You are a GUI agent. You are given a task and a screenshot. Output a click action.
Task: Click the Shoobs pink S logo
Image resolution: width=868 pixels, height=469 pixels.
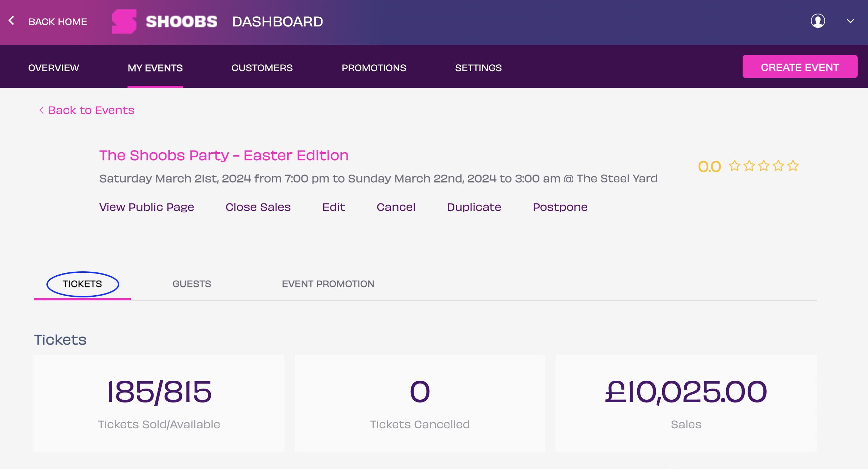pos(124,21)
